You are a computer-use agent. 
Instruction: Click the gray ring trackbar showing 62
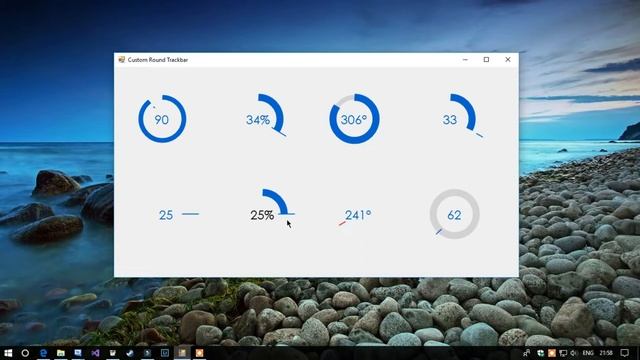(454, 214)
